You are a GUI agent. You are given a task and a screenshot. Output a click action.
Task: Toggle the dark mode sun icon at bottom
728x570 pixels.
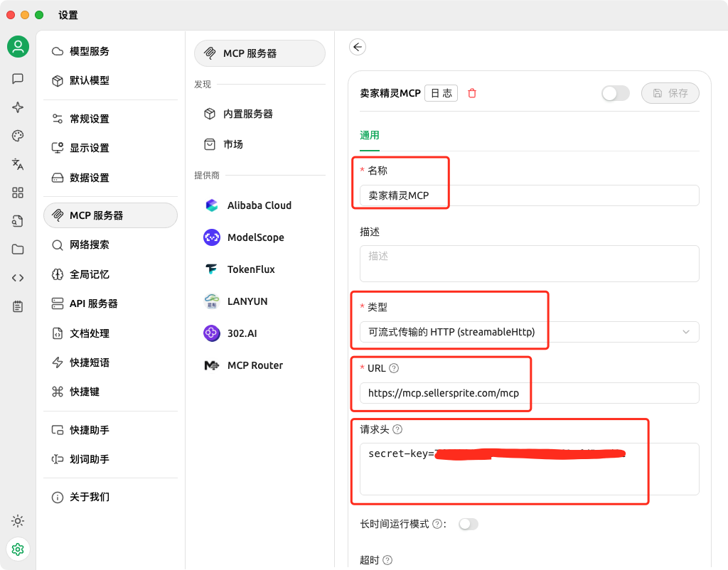pyautogui.click(x=18, y=521)
